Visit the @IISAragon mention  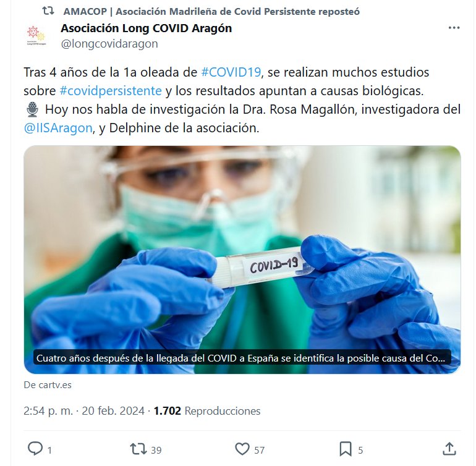[x=58, y=128]
